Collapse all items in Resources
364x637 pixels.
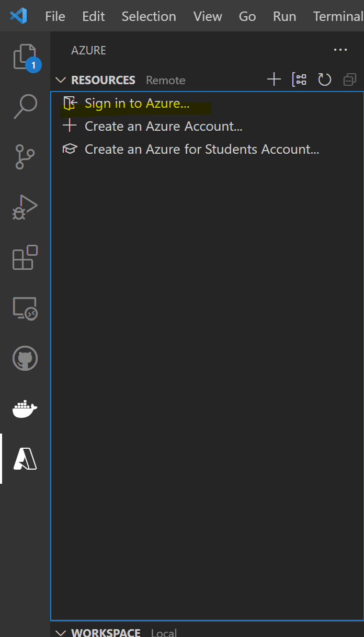point(350,79)
